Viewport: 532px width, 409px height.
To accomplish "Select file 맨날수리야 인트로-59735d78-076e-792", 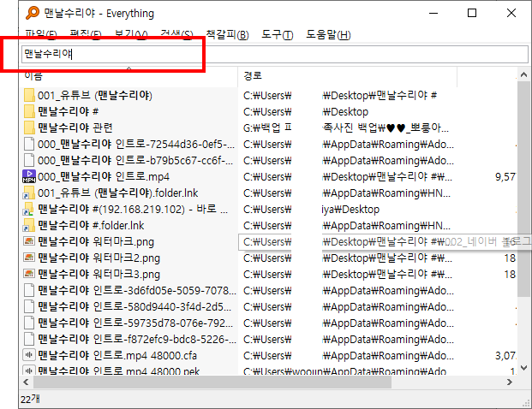I will point(135,323).
